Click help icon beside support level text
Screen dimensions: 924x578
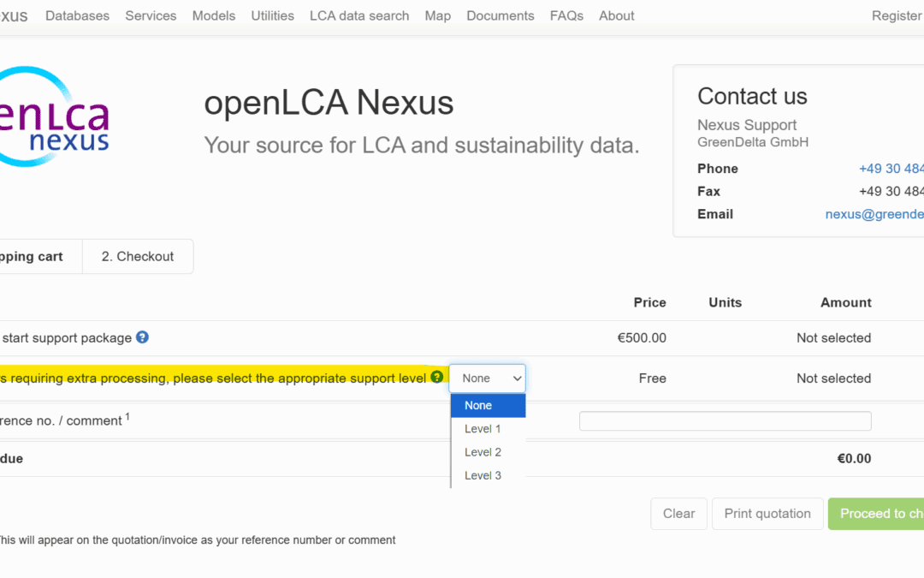436,377
